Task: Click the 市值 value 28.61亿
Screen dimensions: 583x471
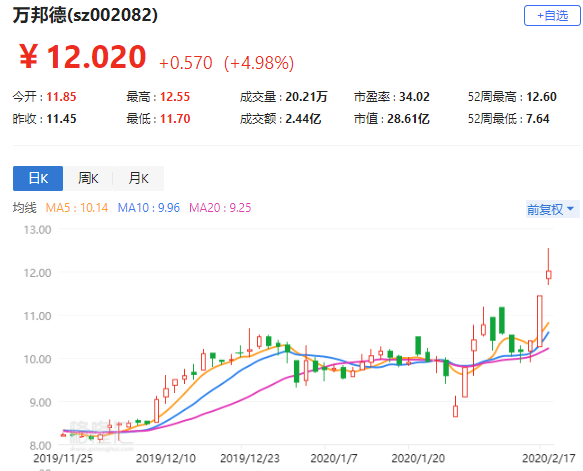Action: point(408,119)
